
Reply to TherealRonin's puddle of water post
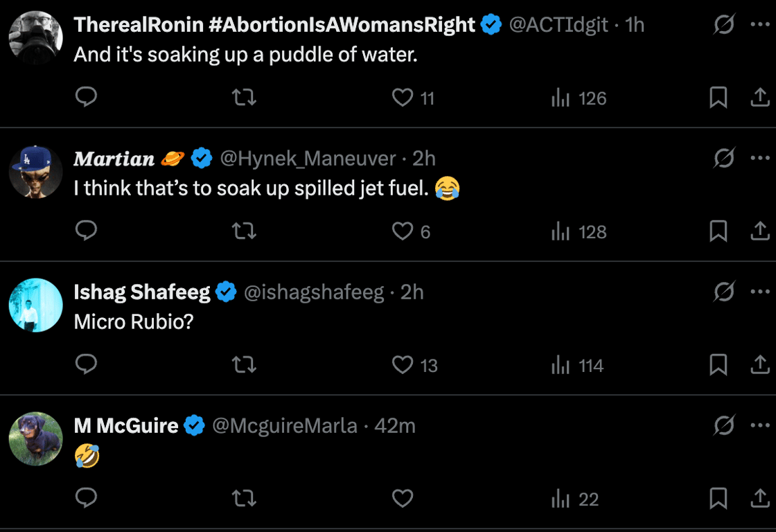point(86,98)
